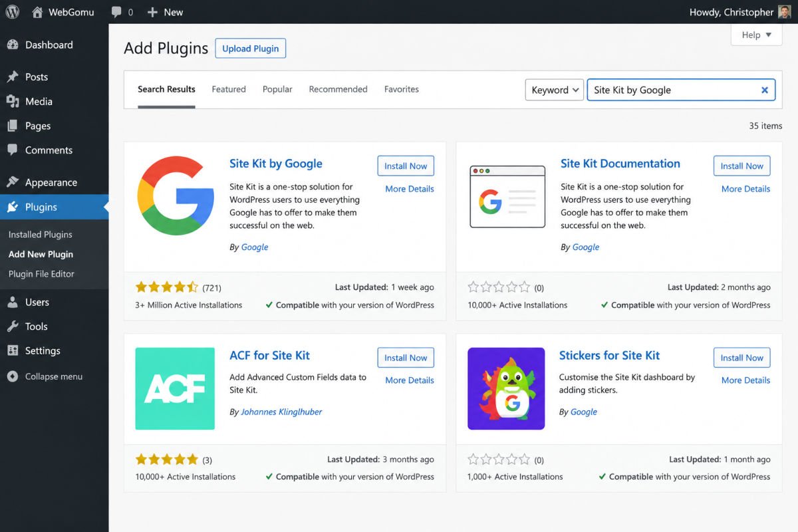The height and width of the screenshot is (532, 798).
Task: Open the Keyword search type dropdown
Action: pyautogui.click(x=554, y=90)
